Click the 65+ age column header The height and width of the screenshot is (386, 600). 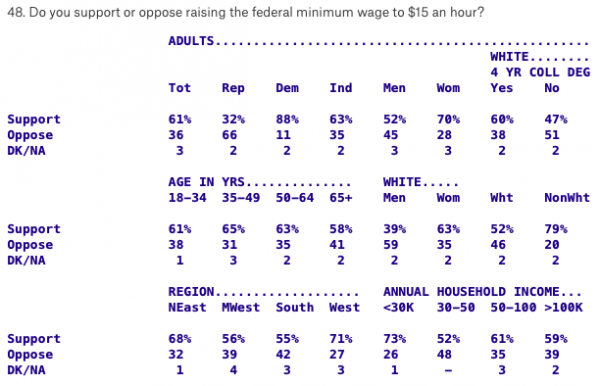(341, 197)
